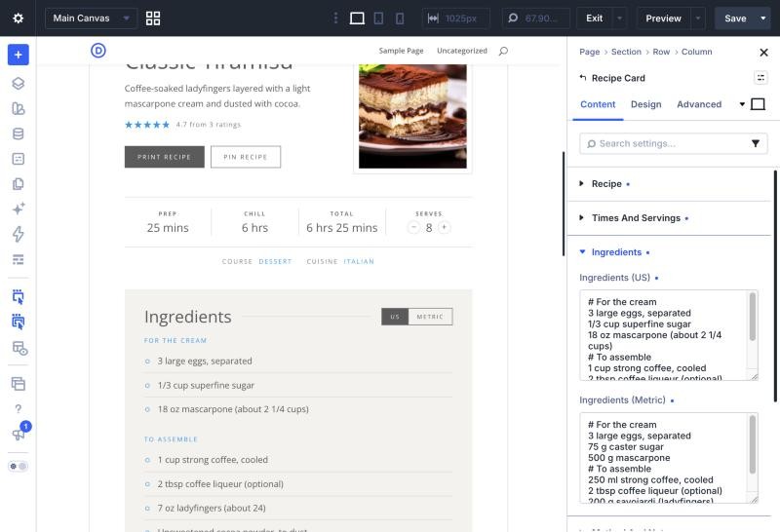Open the sliders settings icon in sidebar
The width and height of the screenshot is (780, 532).
click(x=18, y=259)
